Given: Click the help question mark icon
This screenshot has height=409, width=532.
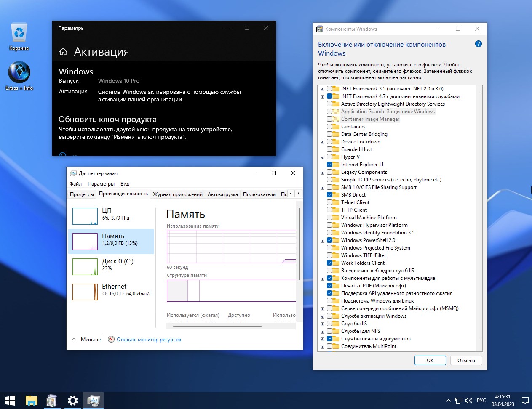Looking at the screenshot, I should point(478,44).
